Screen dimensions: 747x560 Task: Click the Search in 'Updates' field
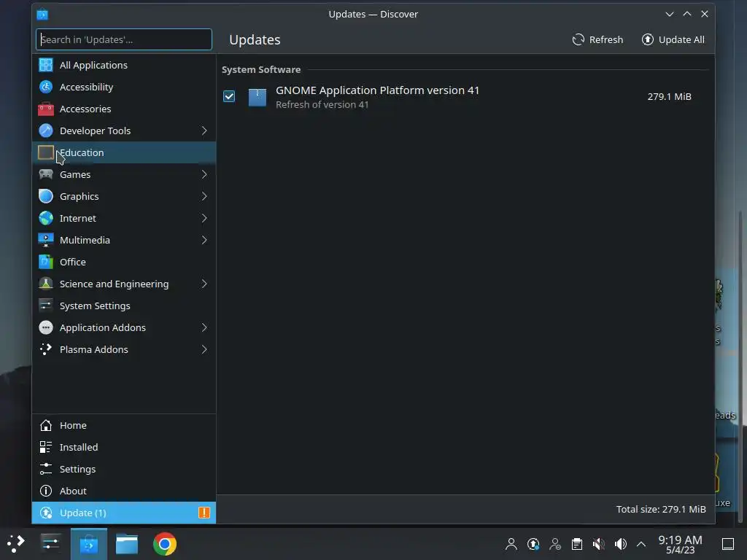tap(124, 39)
